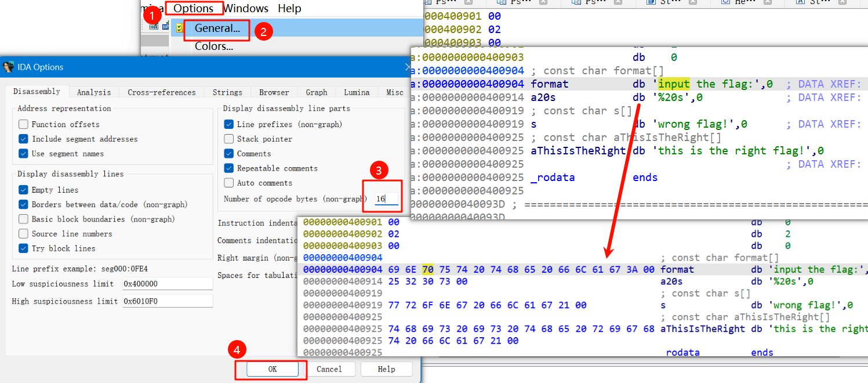Switch to the Browser tab

point(274,92)
